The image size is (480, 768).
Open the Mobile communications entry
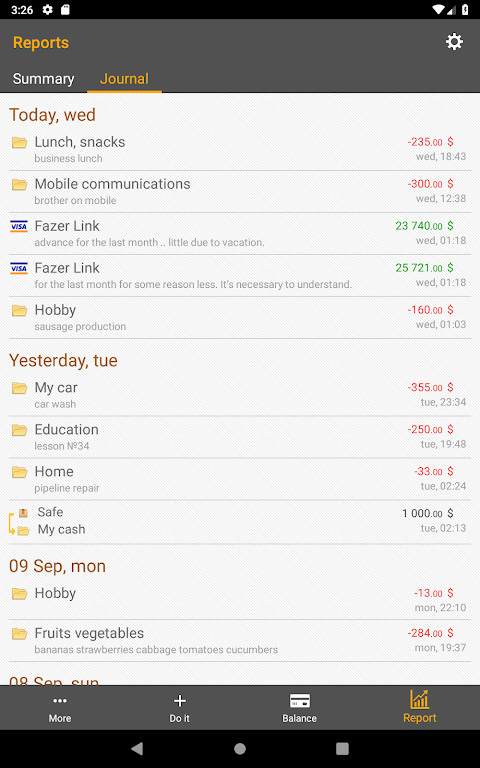point(240,192)
